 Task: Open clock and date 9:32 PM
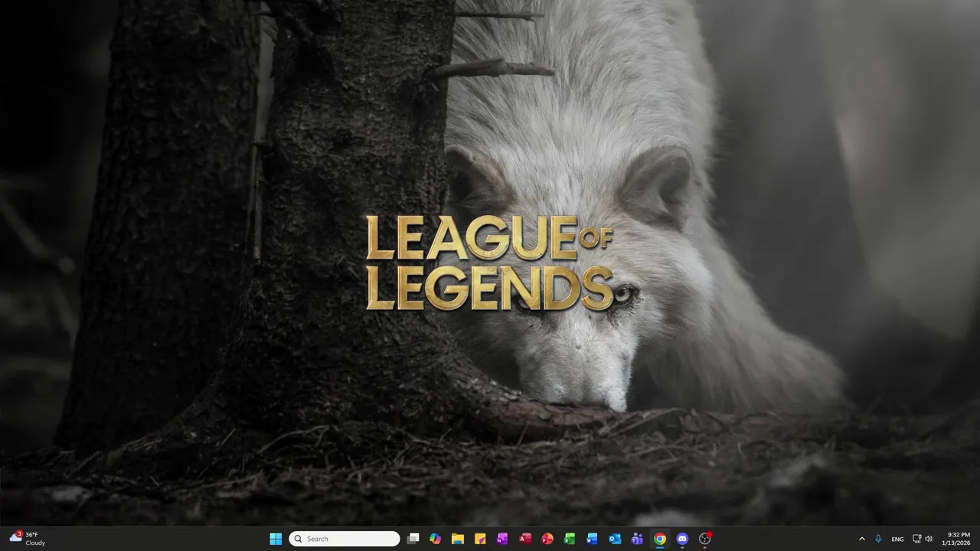pos(958,539)
